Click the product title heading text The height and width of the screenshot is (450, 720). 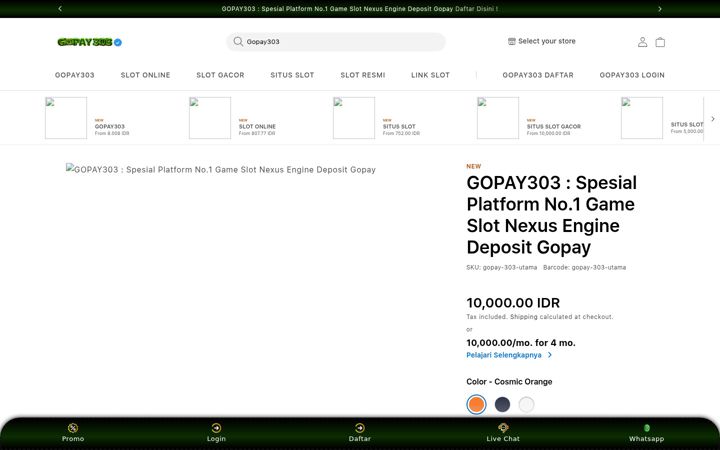(x=551, y=215)
